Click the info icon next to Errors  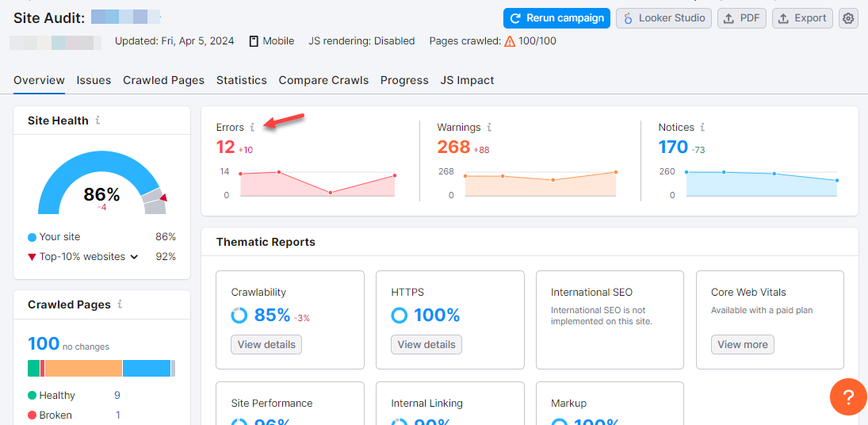click(x=252, y=127)
